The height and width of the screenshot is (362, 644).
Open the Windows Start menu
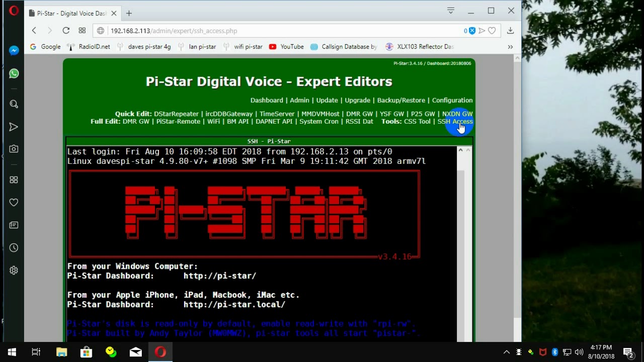point(12,352)
